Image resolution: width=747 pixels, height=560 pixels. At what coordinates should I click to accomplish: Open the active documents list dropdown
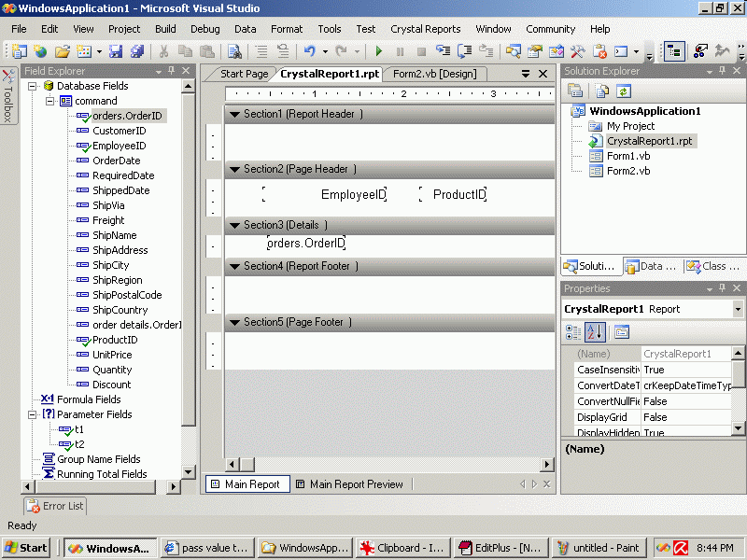point(526,74)
